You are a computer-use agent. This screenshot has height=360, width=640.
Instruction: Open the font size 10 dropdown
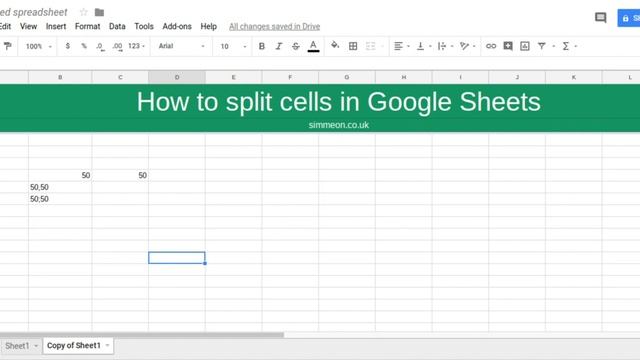pyautogui.click(x=233, y=46)
